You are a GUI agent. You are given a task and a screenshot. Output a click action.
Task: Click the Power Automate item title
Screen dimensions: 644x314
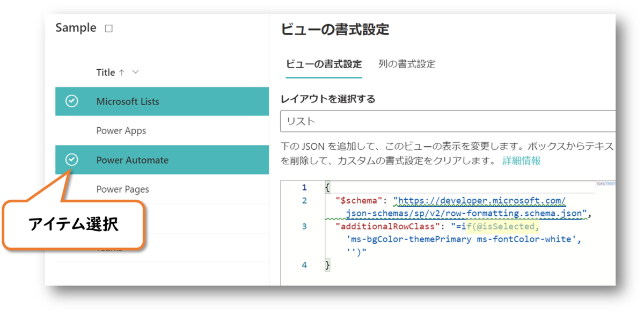132,160
